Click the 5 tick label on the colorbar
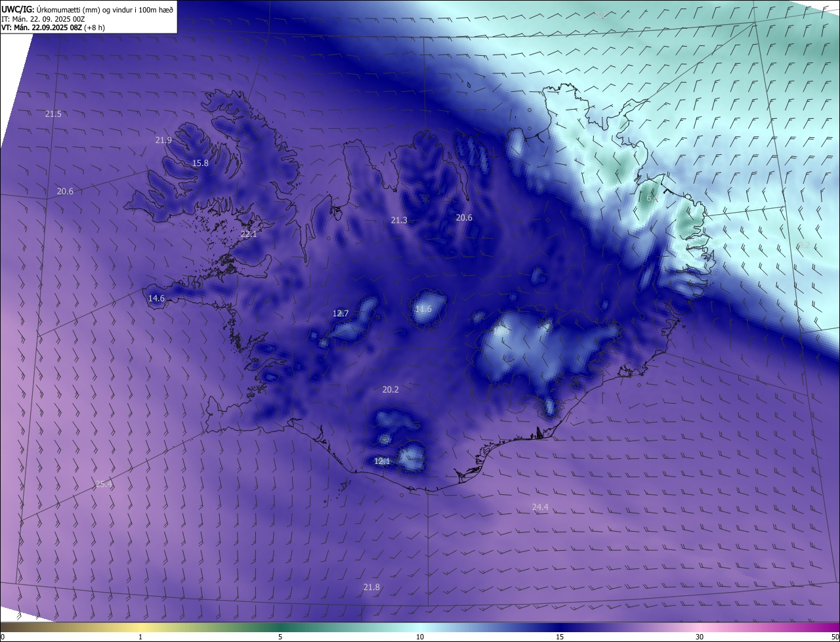The image size is (840, 642). point(280,637)
